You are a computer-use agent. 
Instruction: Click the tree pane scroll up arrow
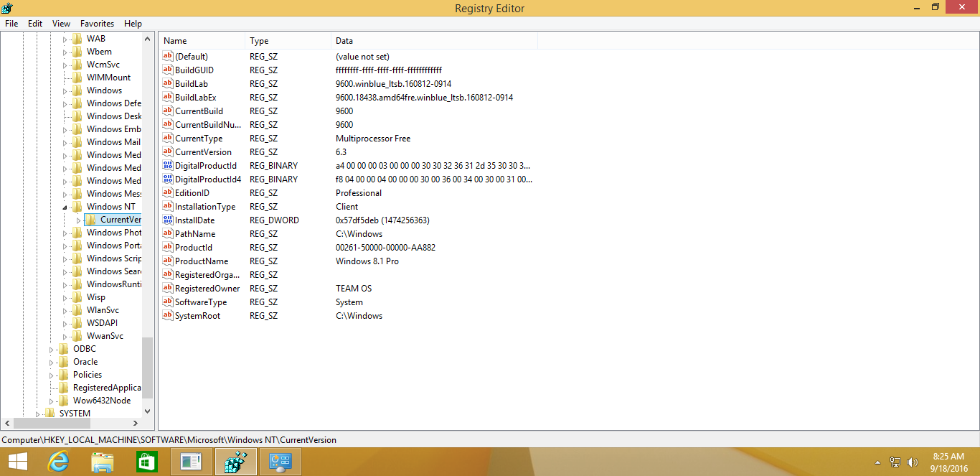(x=148, y=39)
